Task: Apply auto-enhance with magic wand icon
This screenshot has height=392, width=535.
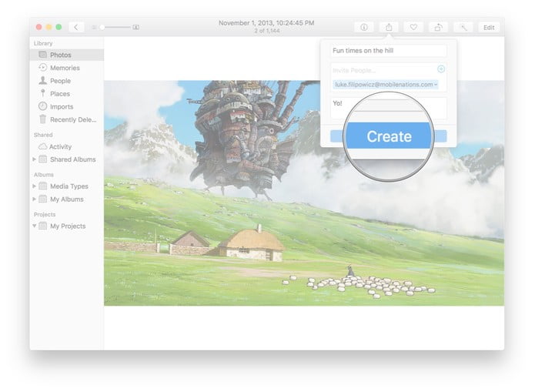Action: point(463,27)
